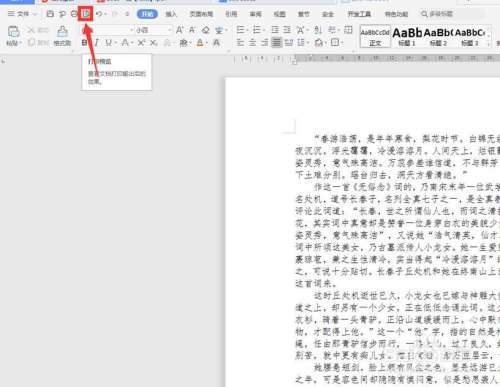The height and width of the screenshot is (387, 500).
Task: Apply the 标题 3 style
Action: [x=470, y=36]
